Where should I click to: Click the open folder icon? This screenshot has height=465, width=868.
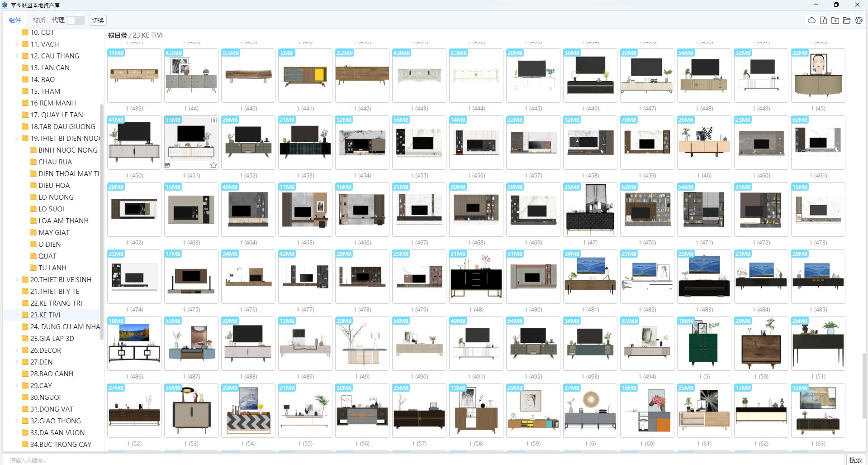pos(847,20)
